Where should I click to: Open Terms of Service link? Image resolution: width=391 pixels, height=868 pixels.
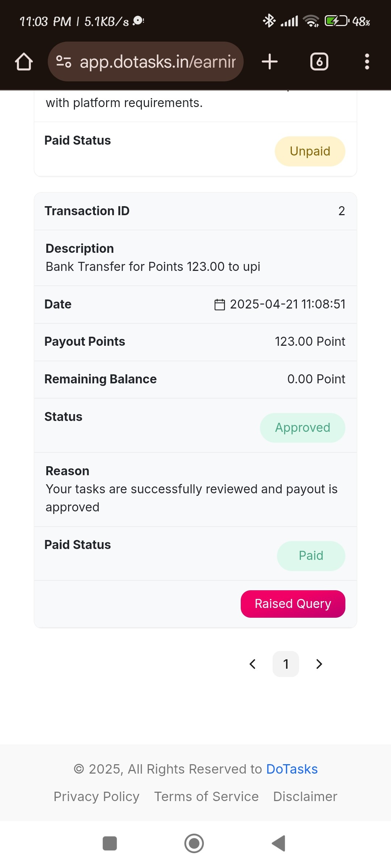(206, 796)
